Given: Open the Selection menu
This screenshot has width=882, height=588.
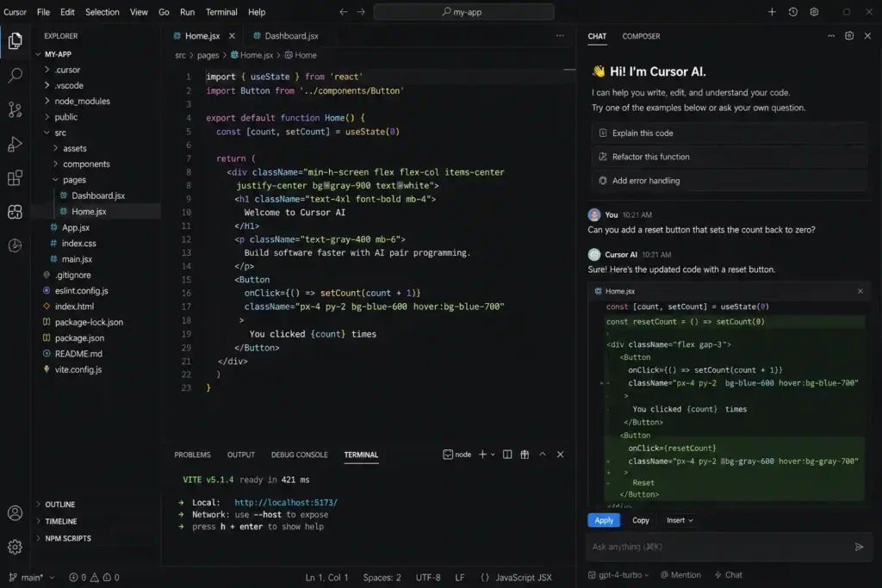Looking at the screenshot, I should [102, 12].
